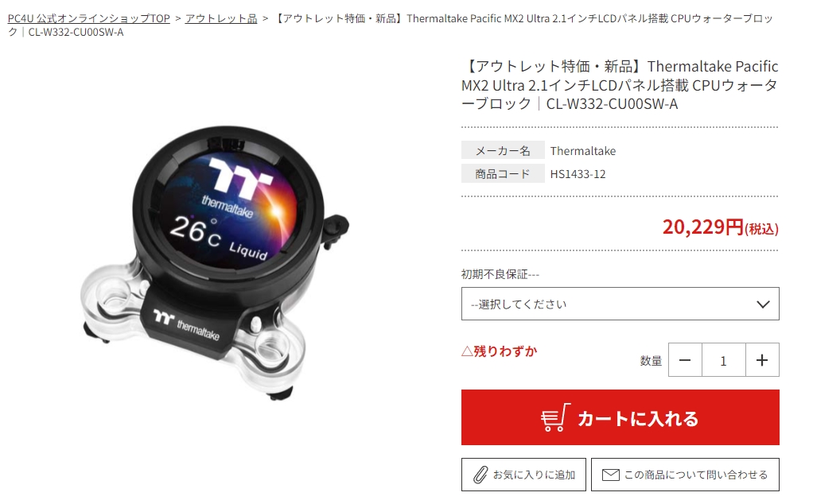813x504 pixels.
Task: Click the dropdown chevron arrow
Action: 763,304
